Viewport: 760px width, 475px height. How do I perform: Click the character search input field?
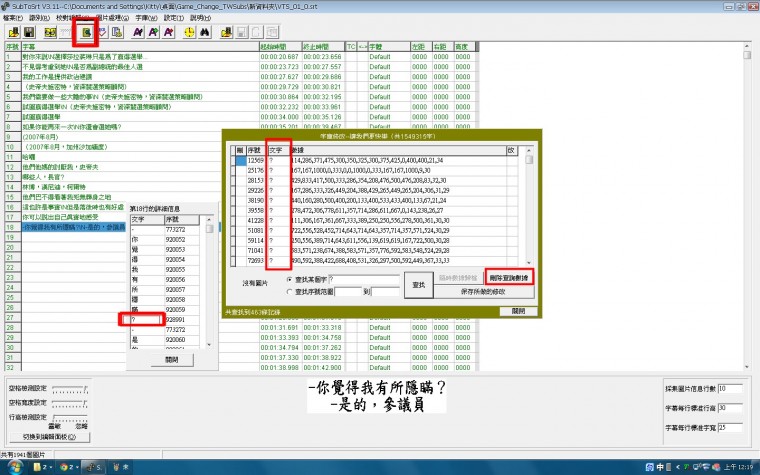point(364,279)
